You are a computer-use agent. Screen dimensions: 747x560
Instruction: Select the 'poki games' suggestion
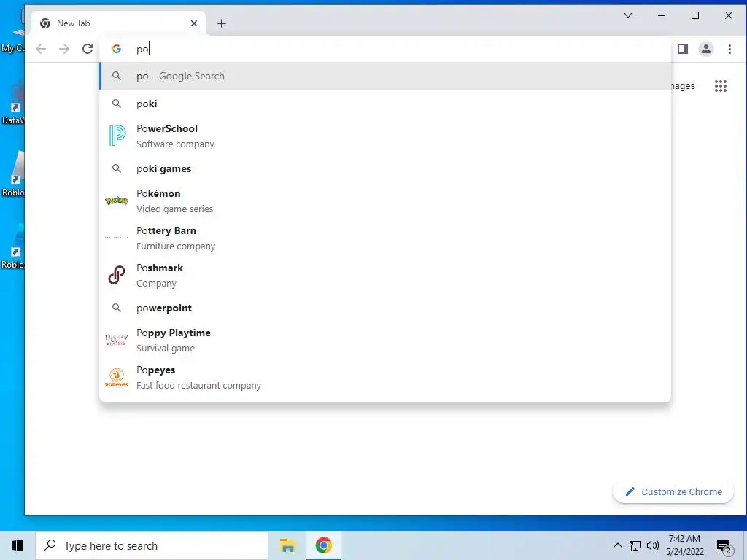[385, 168]
